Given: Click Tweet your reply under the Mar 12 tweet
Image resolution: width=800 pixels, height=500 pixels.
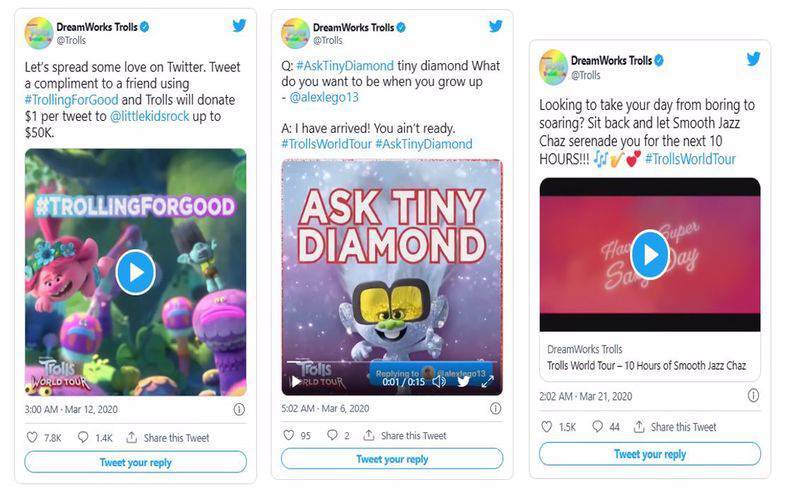Looking at the screenshot, I should (x=136, y=462).
